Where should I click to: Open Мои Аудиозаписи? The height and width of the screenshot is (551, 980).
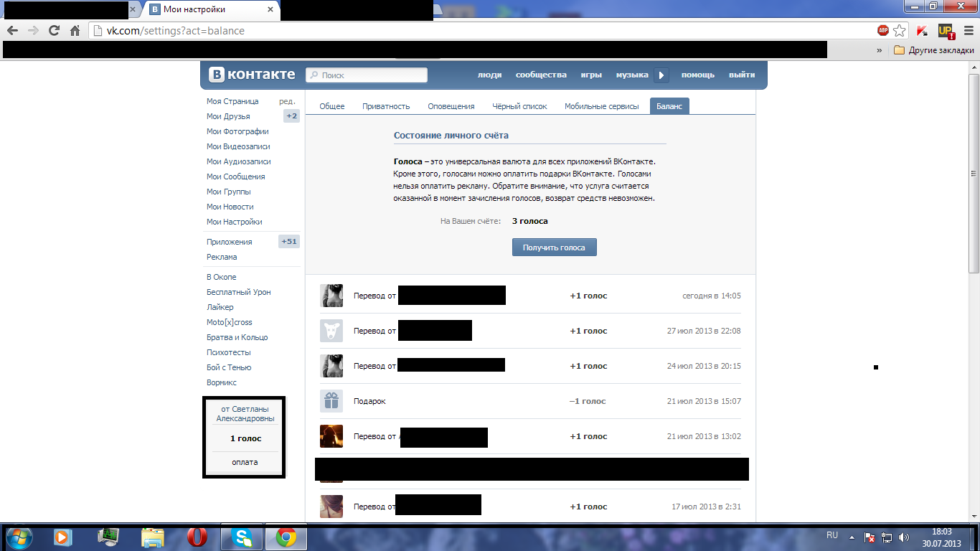(x=239, y=161)
